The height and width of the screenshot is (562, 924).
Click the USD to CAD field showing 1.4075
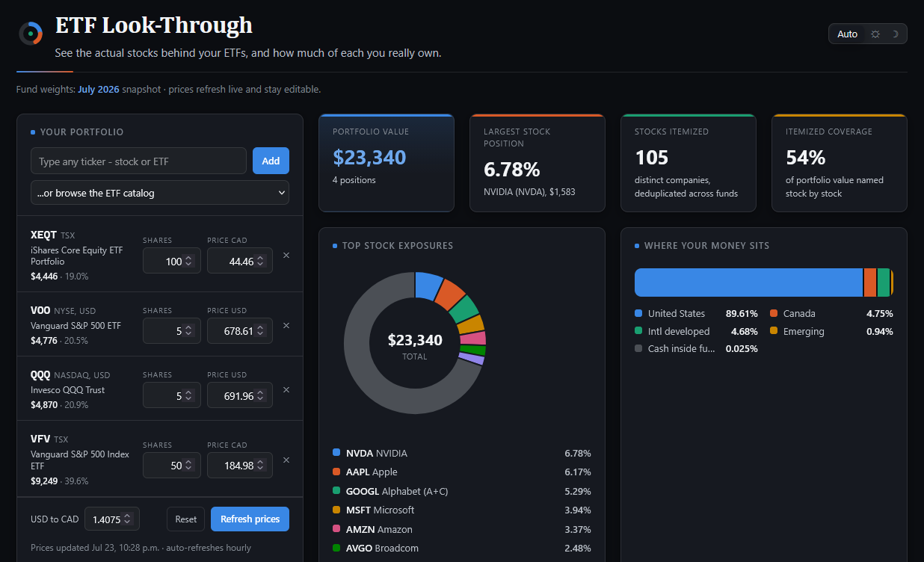coord(112,519)
